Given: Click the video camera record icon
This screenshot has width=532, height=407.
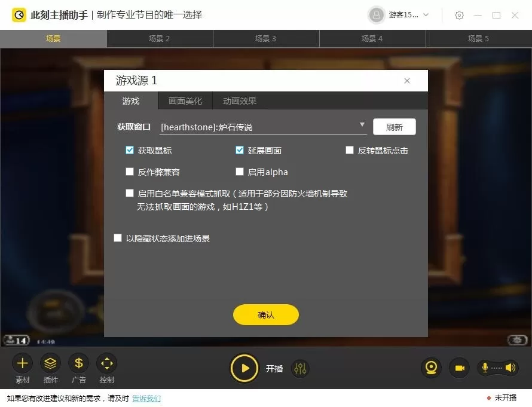Looking at the screenshot, I should [460, 368].
